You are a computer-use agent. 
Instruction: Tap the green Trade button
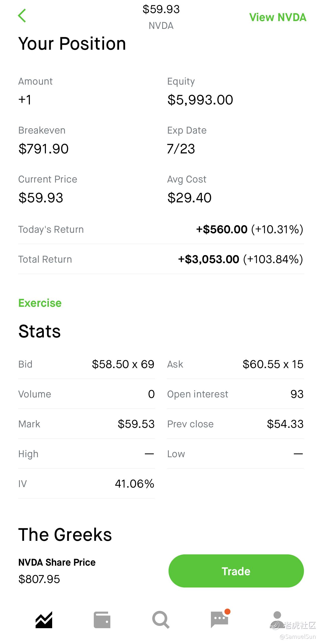(236, 571)
